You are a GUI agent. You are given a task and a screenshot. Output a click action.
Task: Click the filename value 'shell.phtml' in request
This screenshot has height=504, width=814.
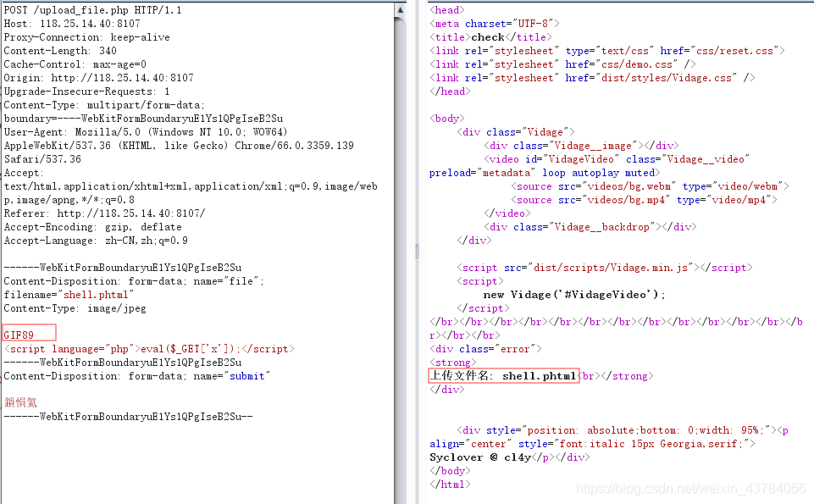click(96, 294)
